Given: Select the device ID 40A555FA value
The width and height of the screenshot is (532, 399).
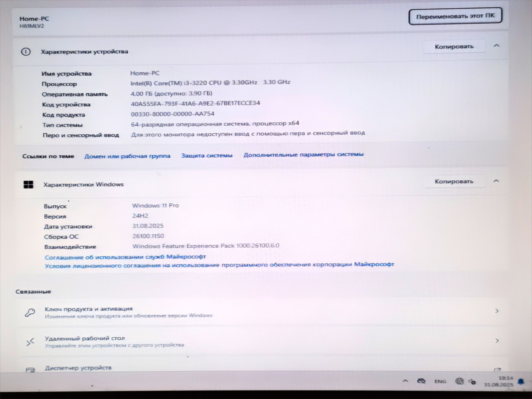Looking at the screenshot, I should tap(195, 103).
